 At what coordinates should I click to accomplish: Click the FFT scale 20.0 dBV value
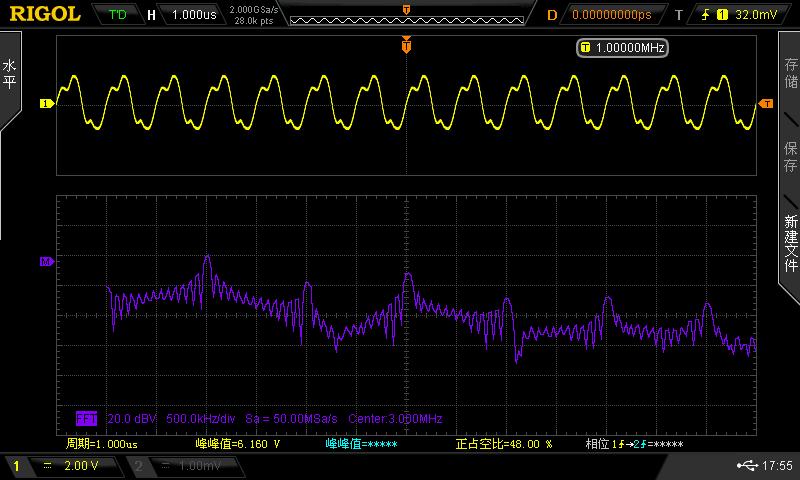click(132, 419)
